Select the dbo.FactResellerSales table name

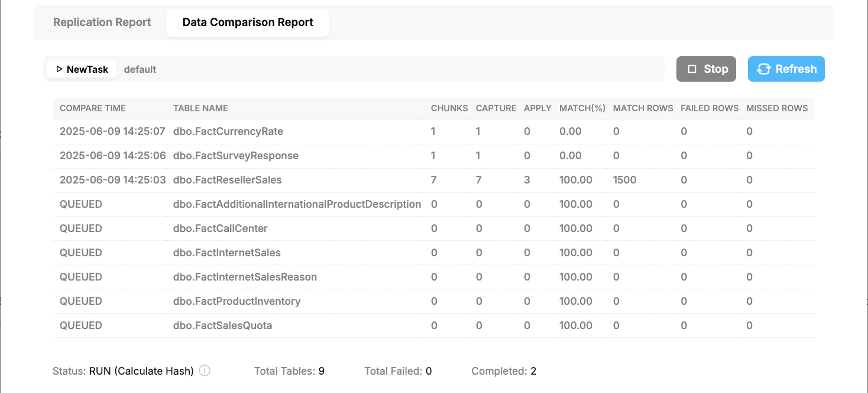[228, 180]
